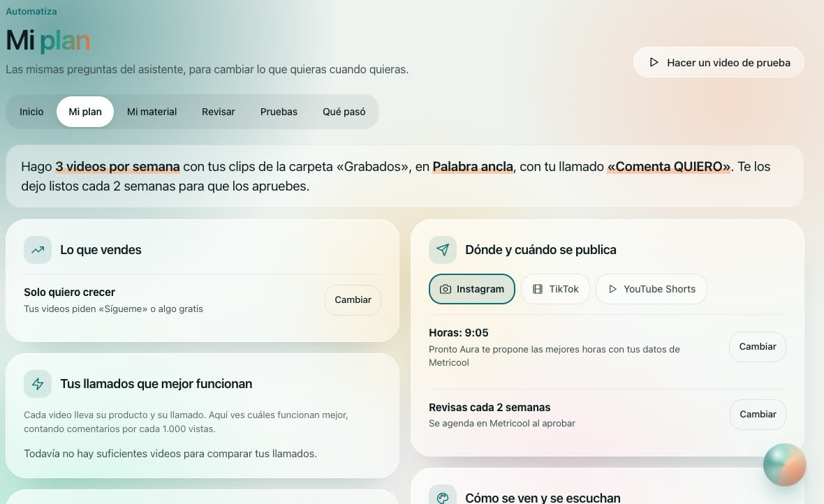Click Tus llamados que mejor funcionan heading

[x=156, y=384]
